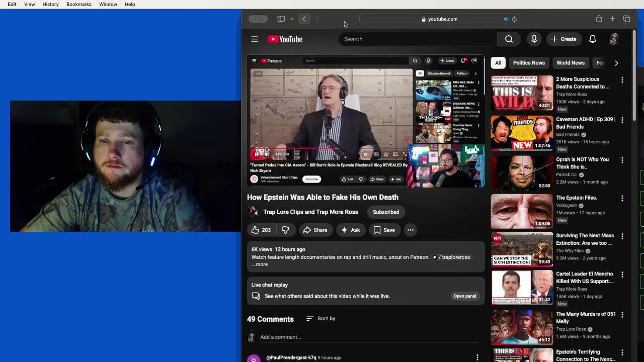Open menu for Caveman ADHD video
The image size is (644, 362).
click(622, 120)
